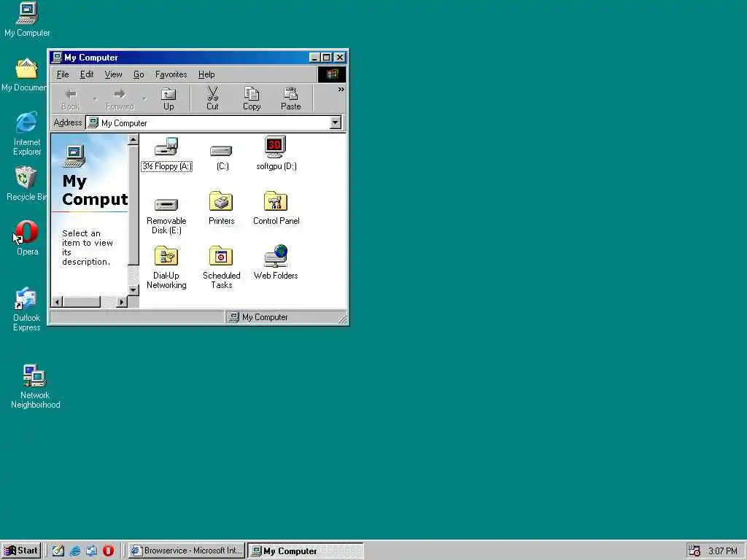
Task: Select the Outlook Express desktop shortcut
Action: tap(26, 309)
